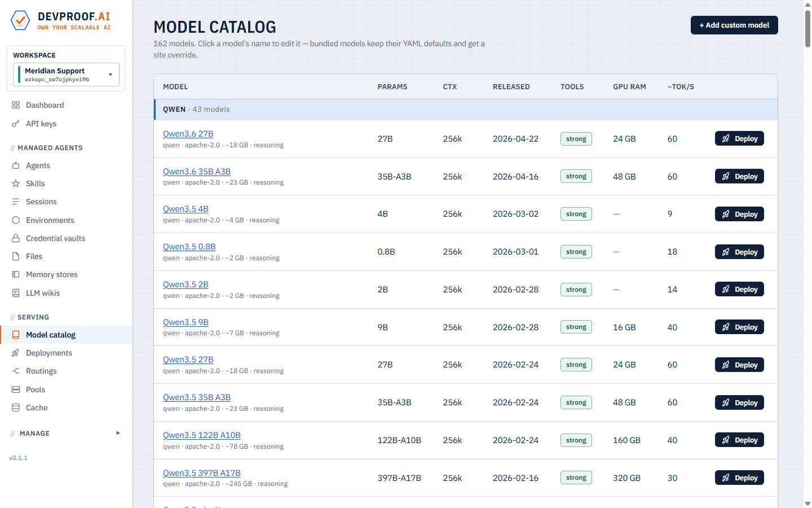Open the Pools page

click(66, 389)
